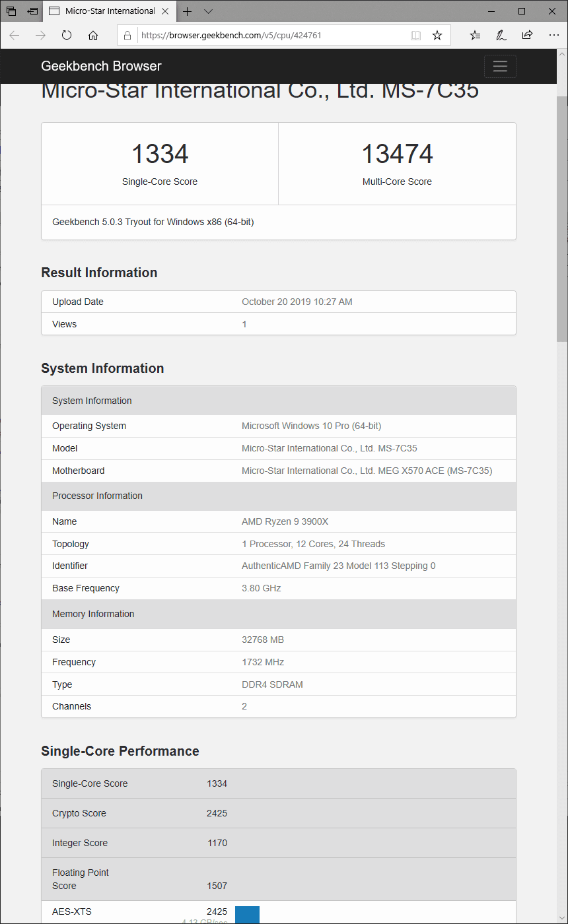Click the Single-Core Performance heading
568x924 pixels.
click(x=120, y=751)
